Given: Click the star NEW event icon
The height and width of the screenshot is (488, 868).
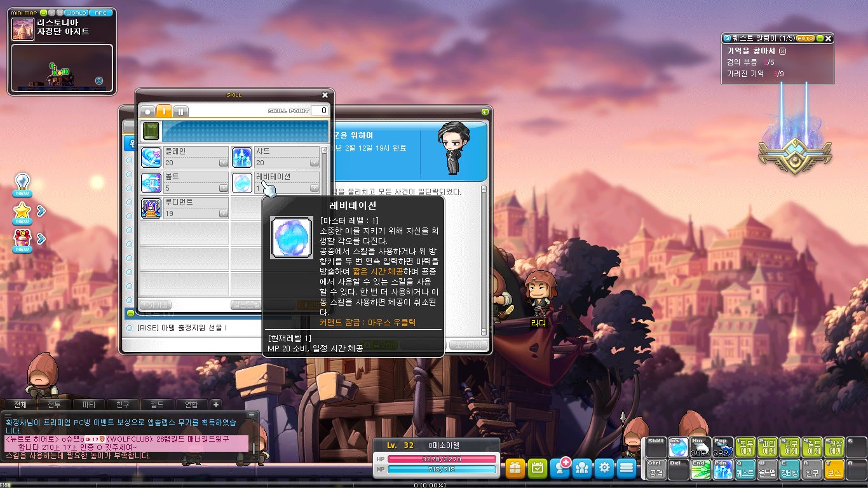Looking at the screenshot, I should [23, 213].
